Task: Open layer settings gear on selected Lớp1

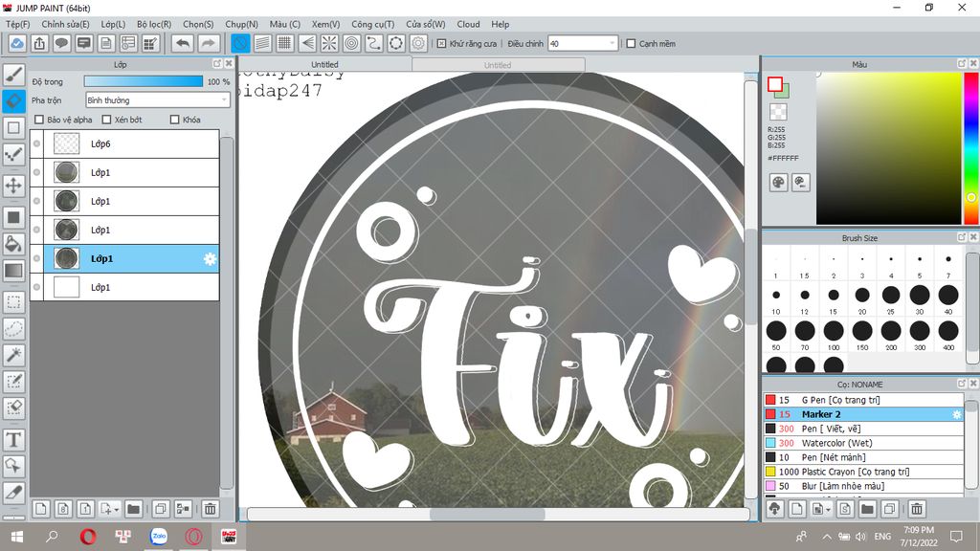Action: (x=210, y=258)
